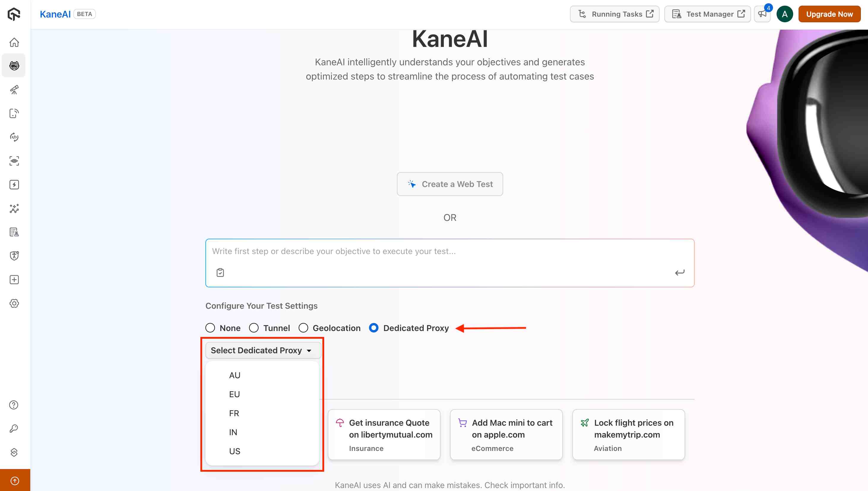The height and width of the screenshot is (491, 868).
Task: Select the None radio button
Action: click(210, 328)
